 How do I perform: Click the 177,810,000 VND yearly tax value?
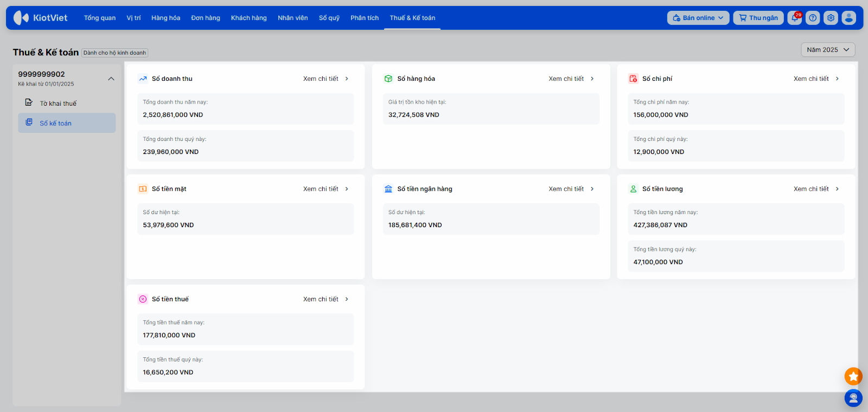click(169, 335)
